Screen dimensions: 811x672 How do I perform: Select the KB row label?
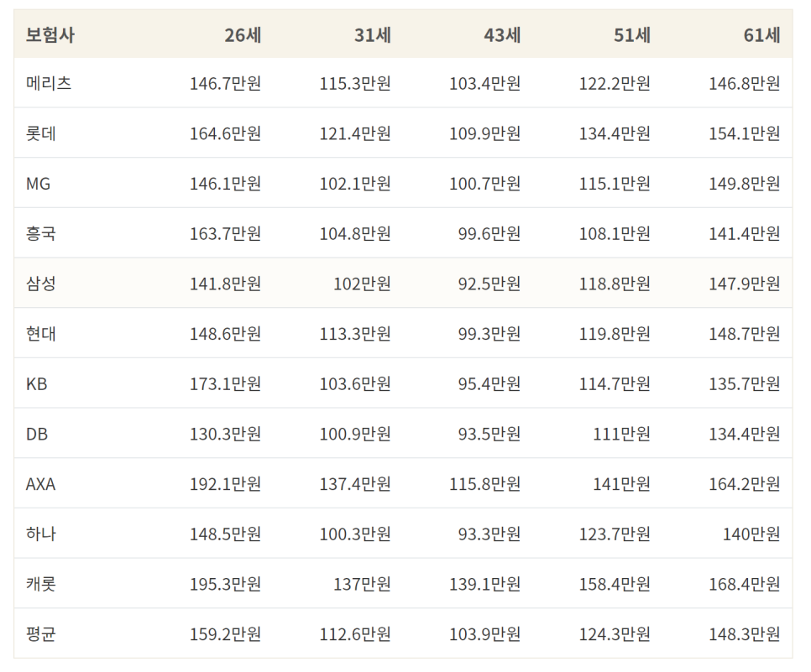[x=37, y=384]
